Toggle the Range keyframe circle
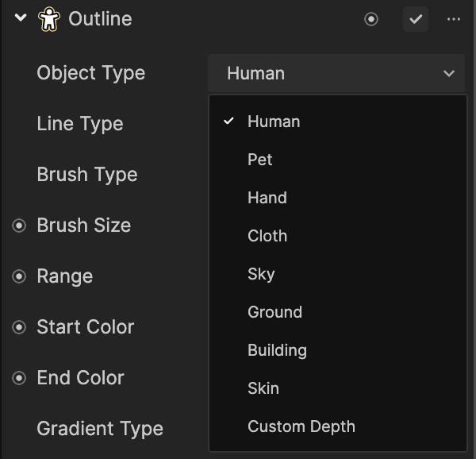This screenshot has width=476, height=459. click(x=19, y=276)
